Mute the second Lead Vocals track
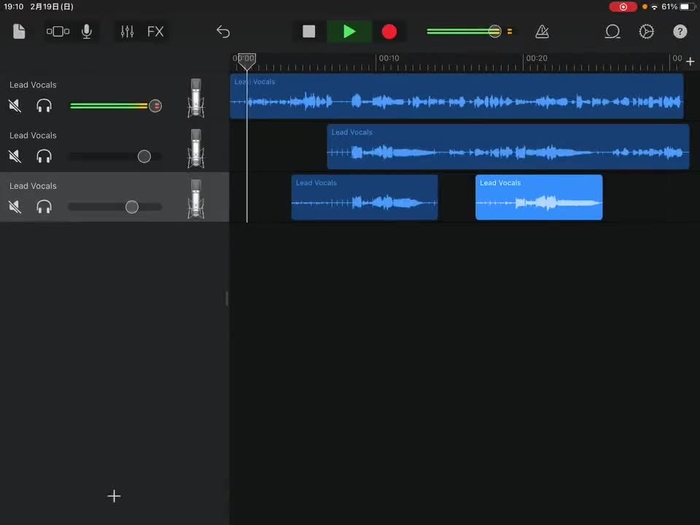The width and height of the screenshot is (700, 525). (x=15, y=156)
